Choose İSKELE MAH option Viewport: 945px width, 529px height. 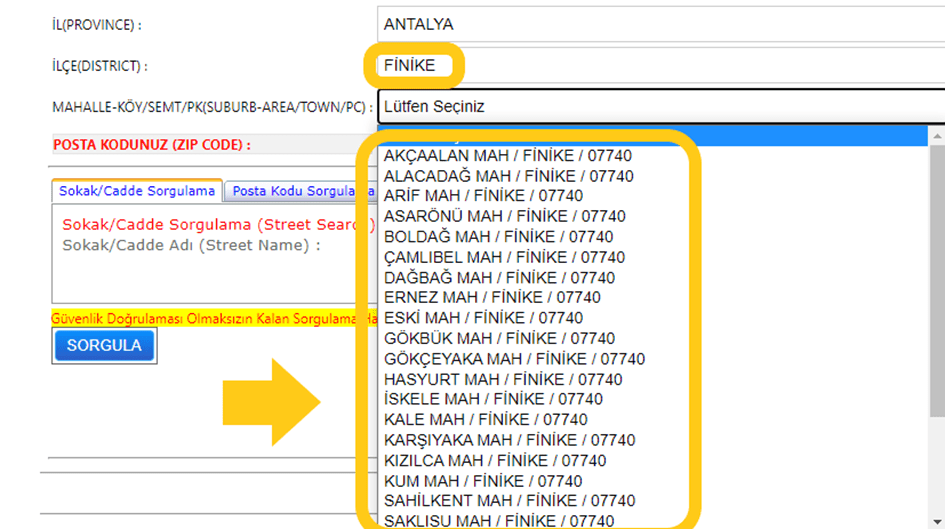493,399
